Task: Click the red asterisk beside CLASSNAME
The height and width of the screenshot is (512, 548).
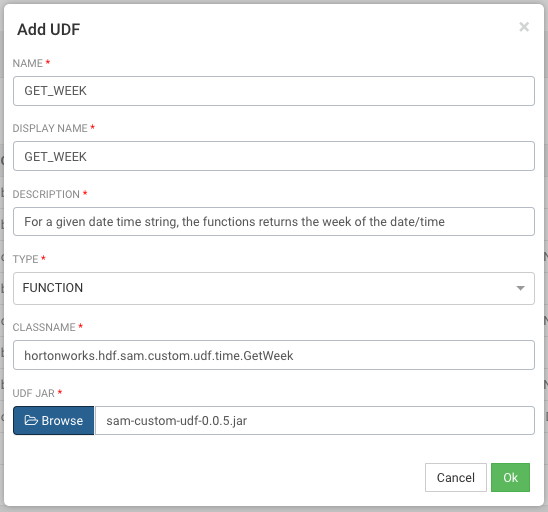Action: (x=80, y=326)
